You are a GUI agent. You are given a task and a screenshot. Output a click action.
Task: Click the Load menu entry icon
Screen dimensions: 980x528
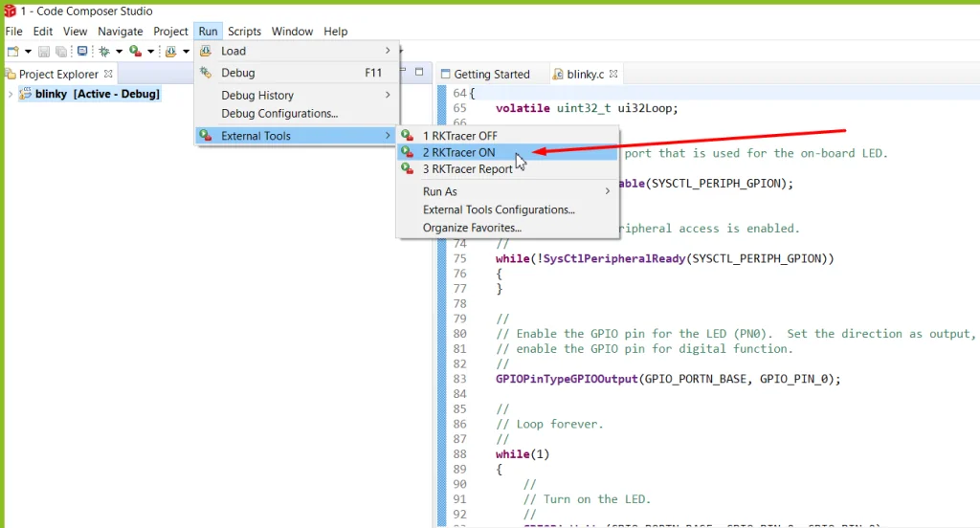tap(206, 52)
